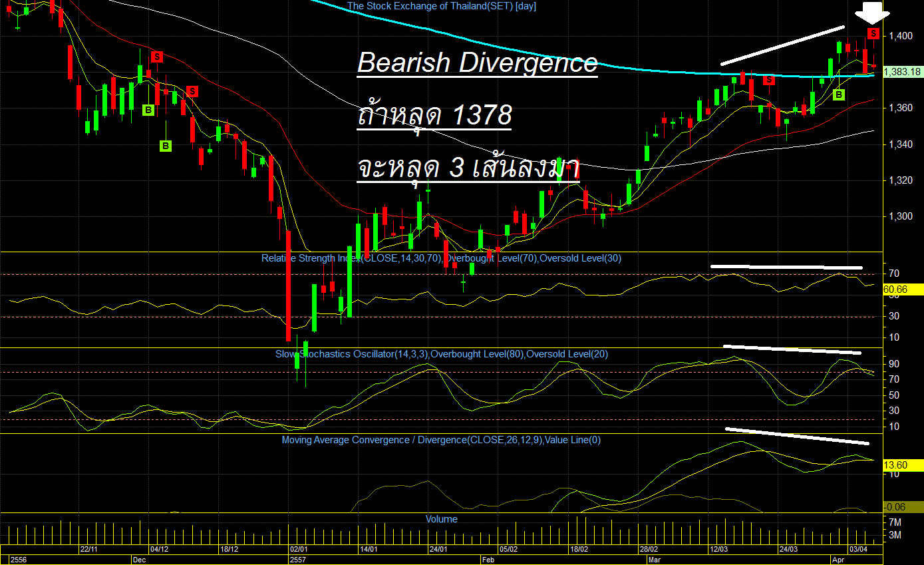This screenshot has height=565, width=924.
Task: Click the Thai note mentioning 3 lines
Action: (468, 168)
